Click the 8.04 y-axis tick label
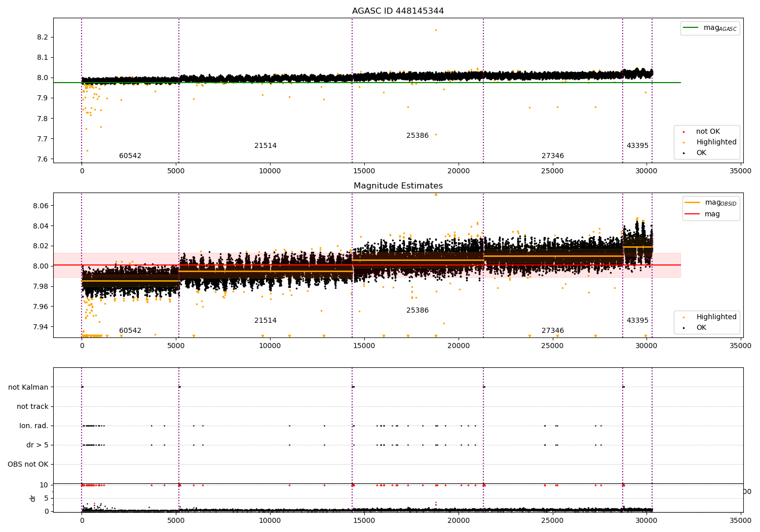 (x=41, y=226)
